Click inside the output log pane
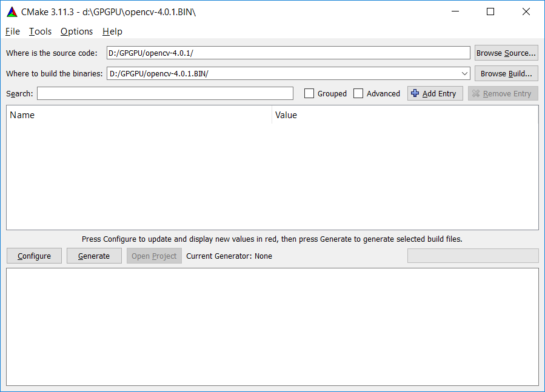This screenshot has width=545, height=392. (x=273, y=327)
